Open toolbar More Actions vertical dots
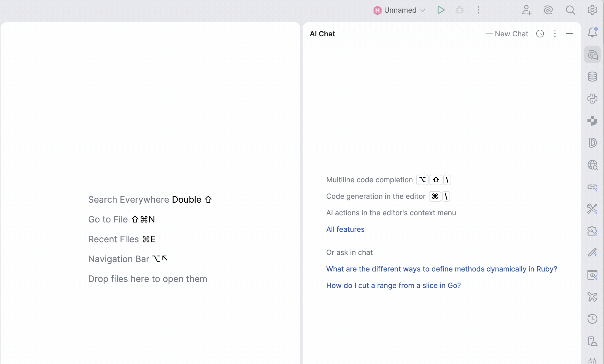The image size is (604, 364). [x=478, y=10]
